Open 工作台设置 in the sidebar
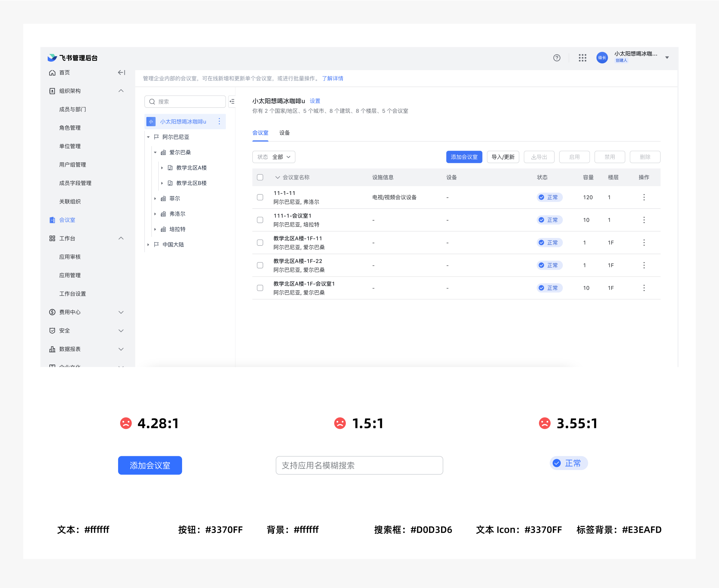 72,294
